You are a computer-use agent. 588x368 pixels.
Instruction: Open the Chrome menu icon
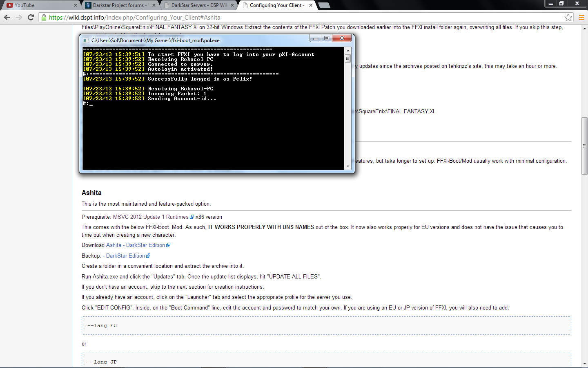coord(581,17)
